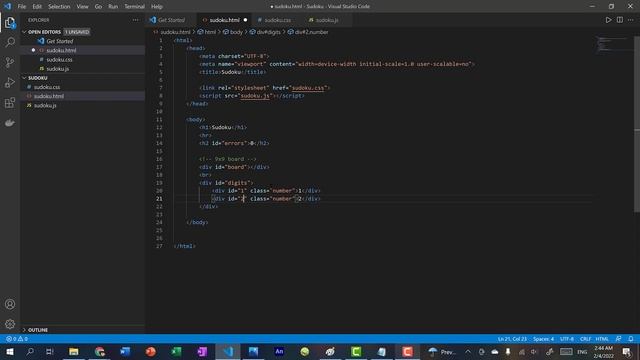Screen dimensions: 640x360
Task: Select sudoku.css in Open Editors list
Action: (60, 60)
